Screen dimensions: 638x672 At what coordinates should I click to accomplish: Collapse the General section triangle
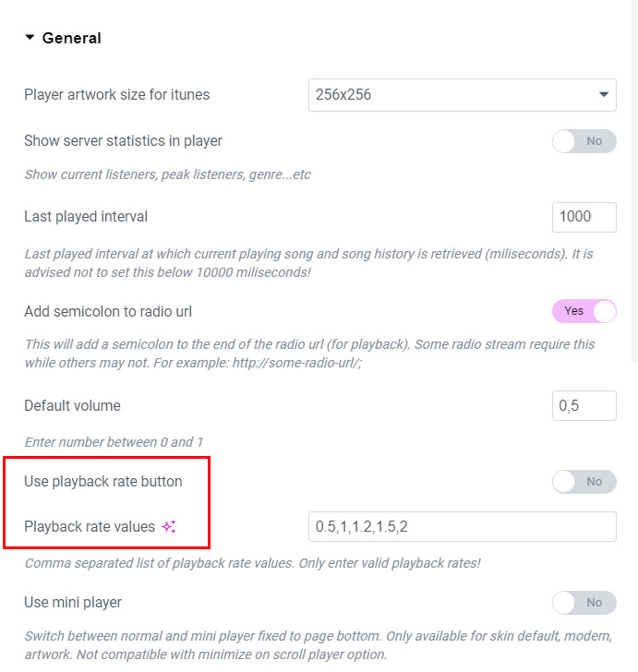coord(30,38)
